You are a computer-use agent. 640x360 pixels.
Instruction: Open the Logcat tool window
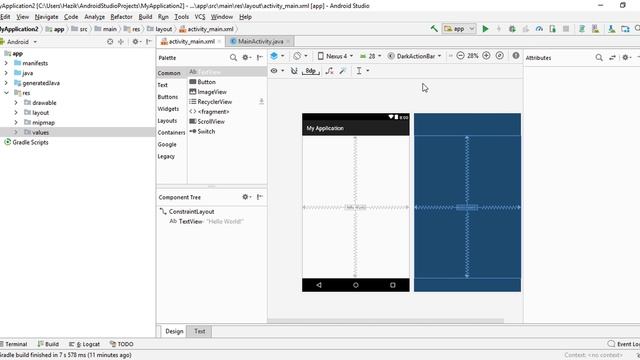tap(84, 344)
